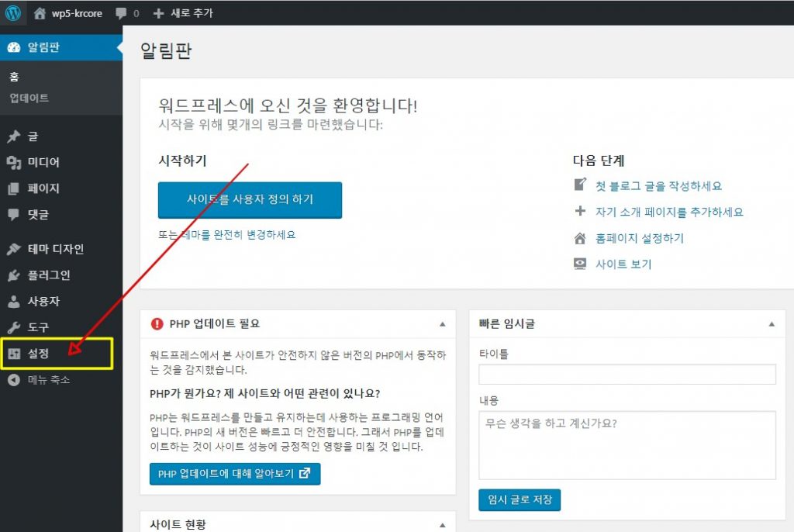
Task: Click the 다음 단계 heading
Action: (599, 161)
